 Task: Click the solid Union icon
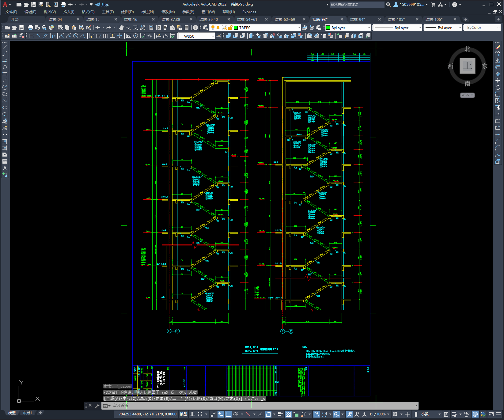pyautogui.click(x=229, y=36)
